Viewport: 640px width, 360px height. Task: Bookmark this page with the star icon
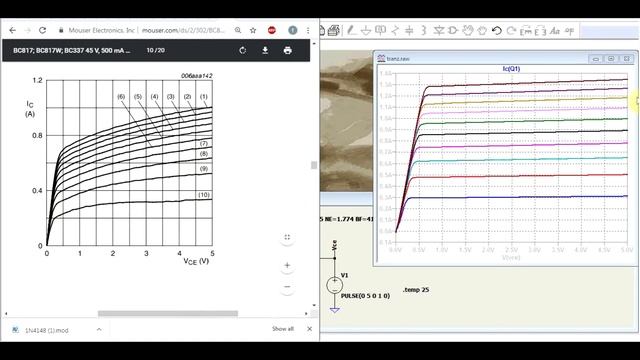(253, 30)
